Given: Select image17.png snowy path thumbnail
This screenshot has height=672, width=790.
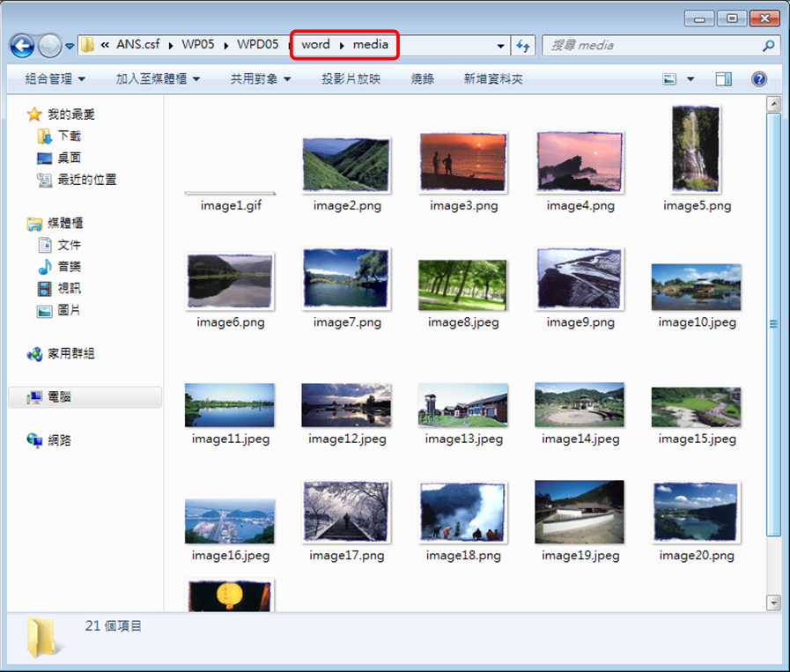Looking at the screenshot, I should click(346, 512).
